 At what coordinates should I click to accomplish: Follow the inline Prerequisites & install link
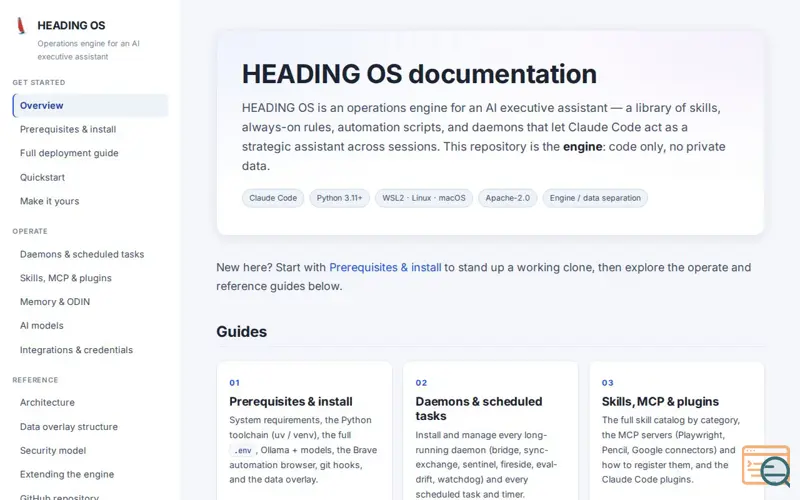[x=385, y=267]
